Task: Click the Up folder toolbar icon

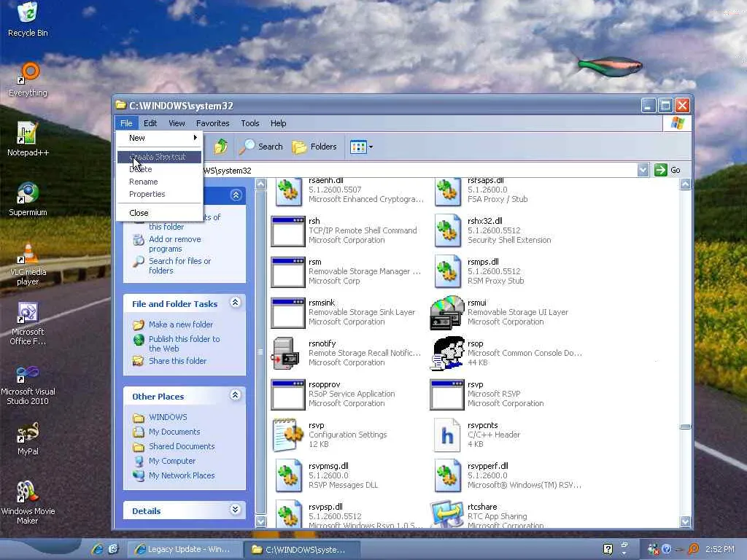Action: tap(220, 147)
